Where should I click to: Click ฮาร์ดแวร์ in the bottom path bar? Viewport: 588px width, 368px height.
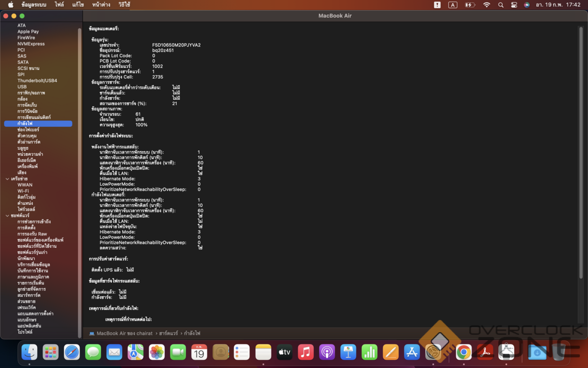pos(168,333)
